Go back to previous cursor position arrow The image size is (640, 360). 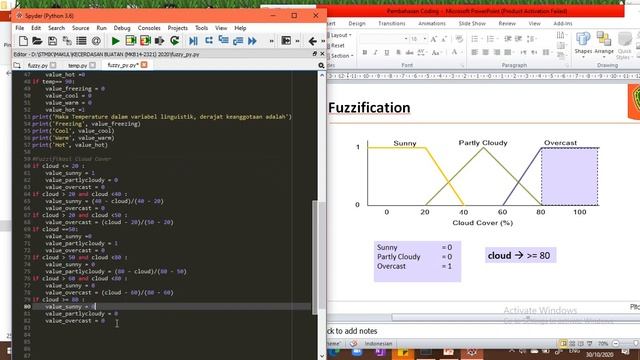click(x=313, y=41)
